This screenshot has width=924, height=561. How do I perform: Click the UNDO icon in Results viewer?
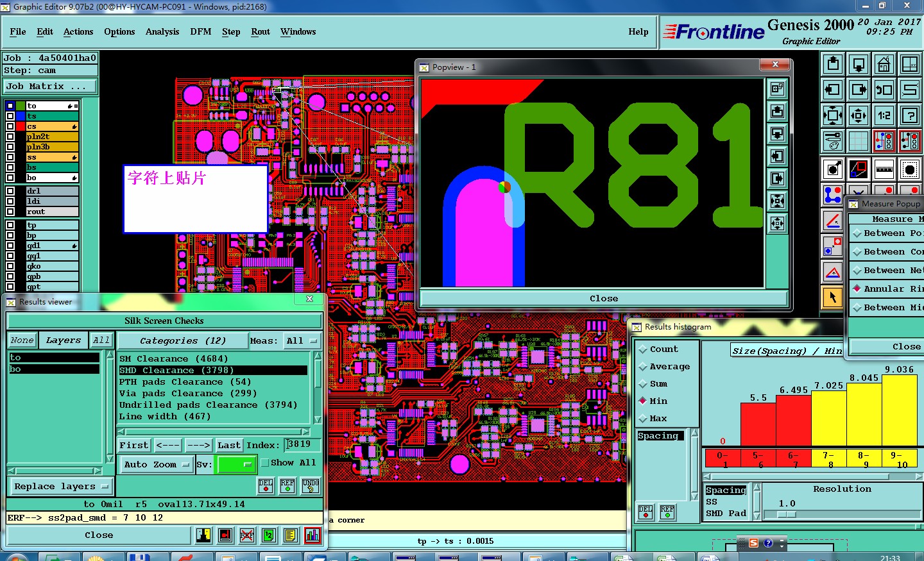311,485
